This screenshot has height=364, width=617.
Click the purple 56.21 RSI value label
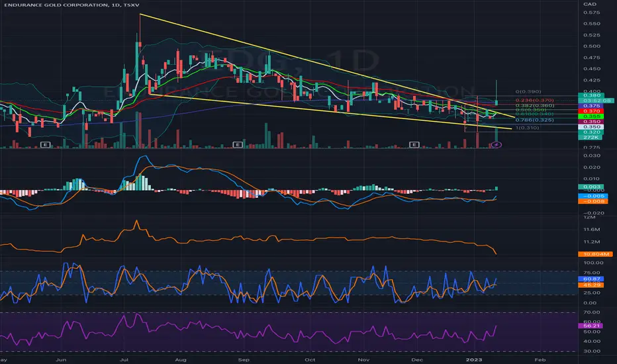click(x=591, y=326)
